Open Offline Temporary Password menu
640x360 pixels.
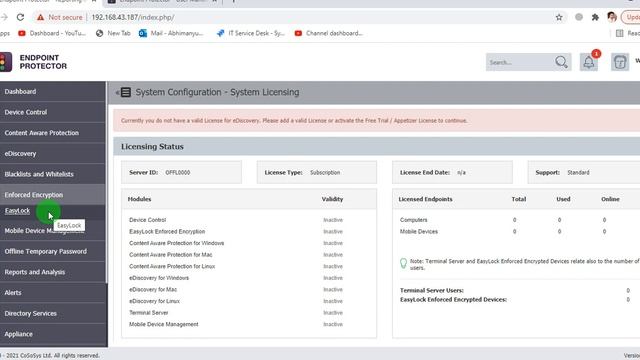pyautogui.click(x=53, y=251)
